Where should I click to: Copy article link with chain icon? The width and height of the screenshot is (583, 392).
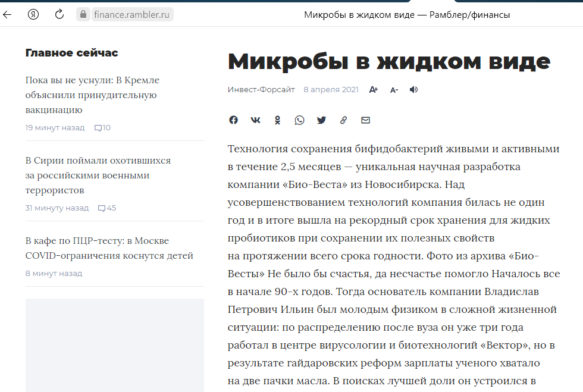(x=343, y=120)
